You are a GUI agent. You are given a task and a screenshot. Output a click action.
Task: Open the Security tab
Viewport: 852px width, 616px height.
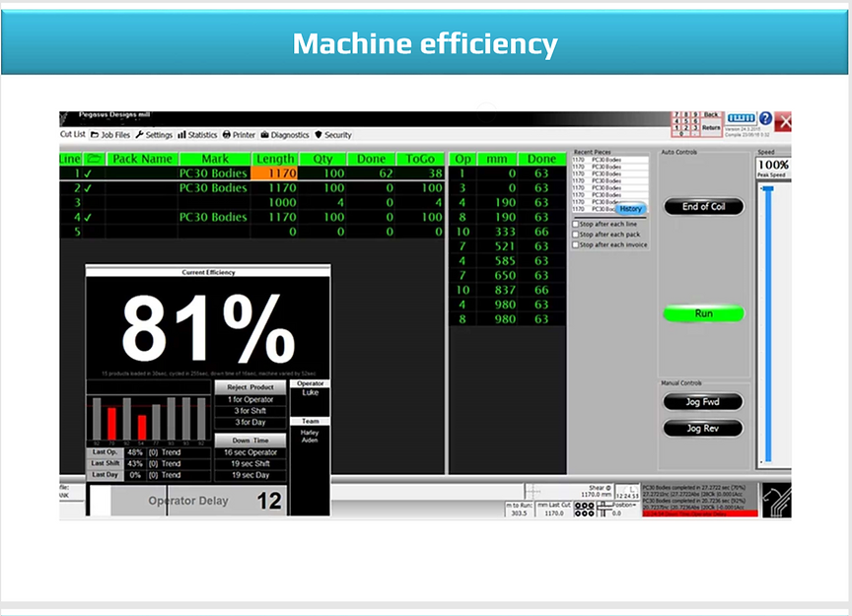tap(333, 135)
